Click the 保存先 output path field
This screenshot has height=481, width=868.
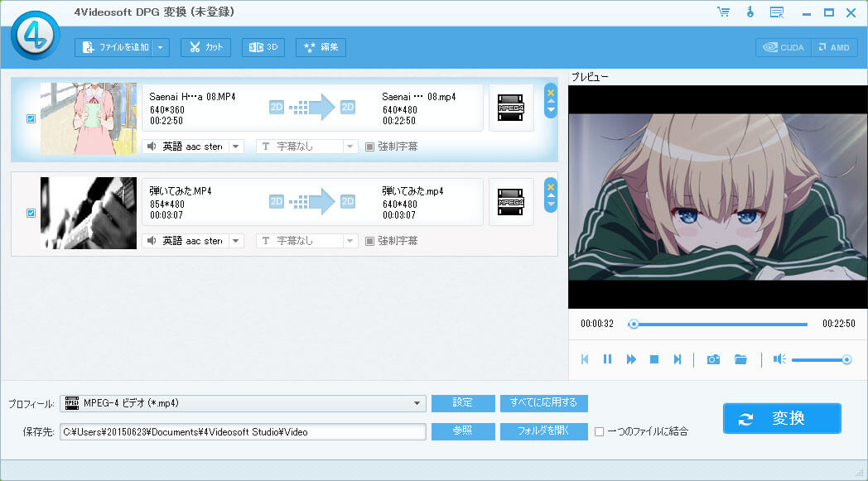[x=243, y=431]
